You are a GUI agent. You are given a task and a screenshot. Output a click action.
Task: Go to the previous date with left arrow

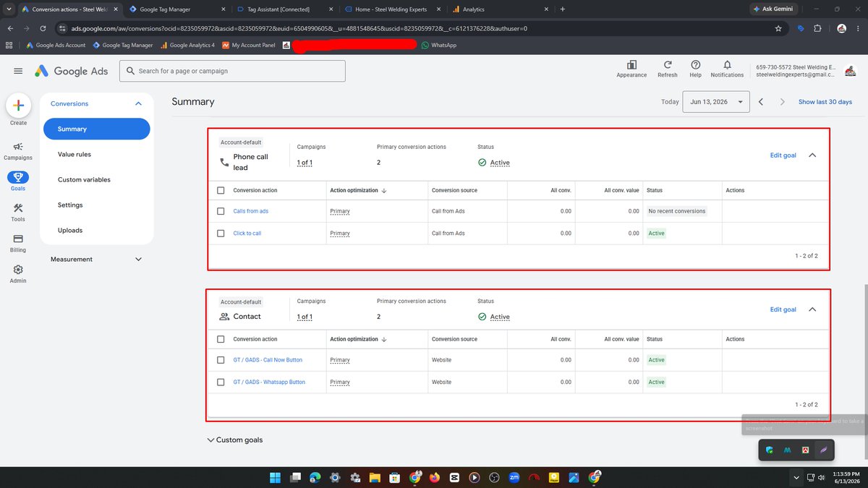click(x=761, y=102)
